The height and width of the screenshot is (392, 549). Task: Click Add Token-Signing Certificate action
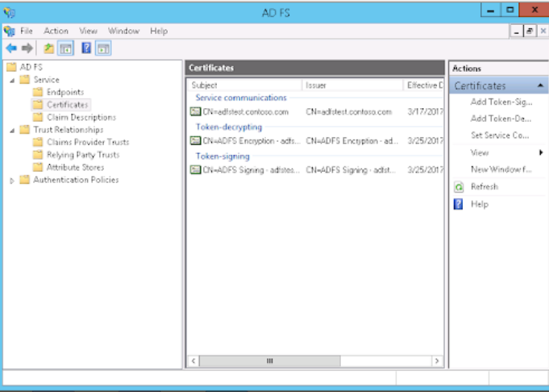tap(501, 102)
